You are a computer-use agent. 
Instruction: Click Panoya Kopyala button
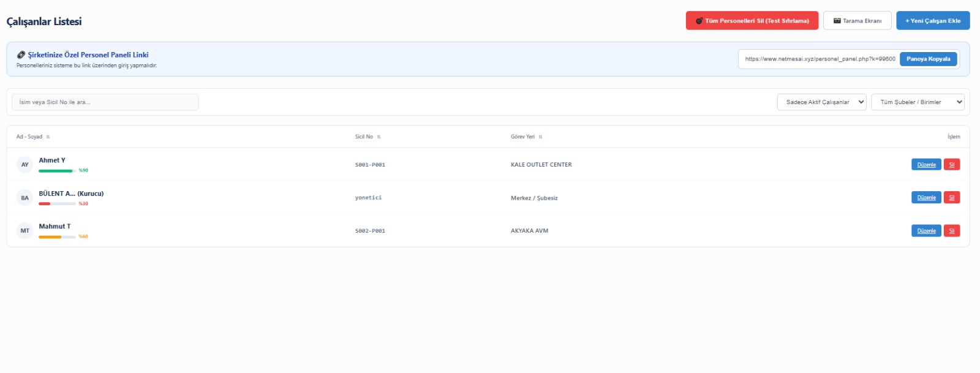coord(928,59)
